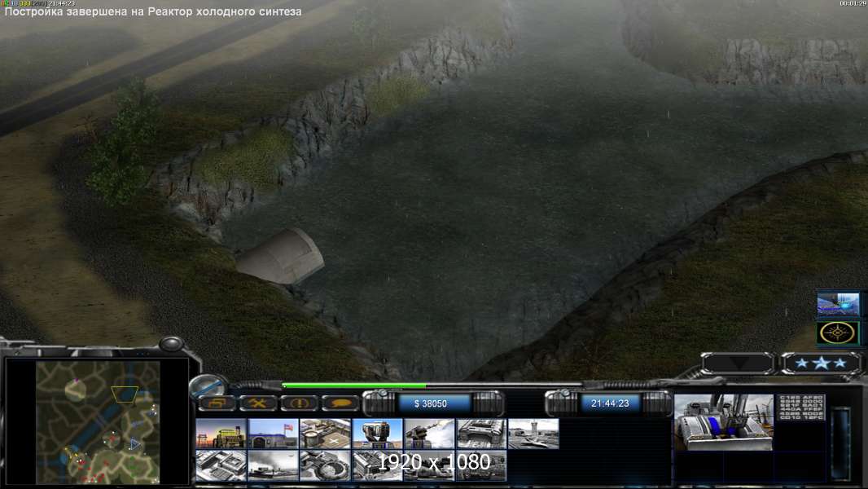
Task: Build the airfield with jet icon
Action: (533, 434)
